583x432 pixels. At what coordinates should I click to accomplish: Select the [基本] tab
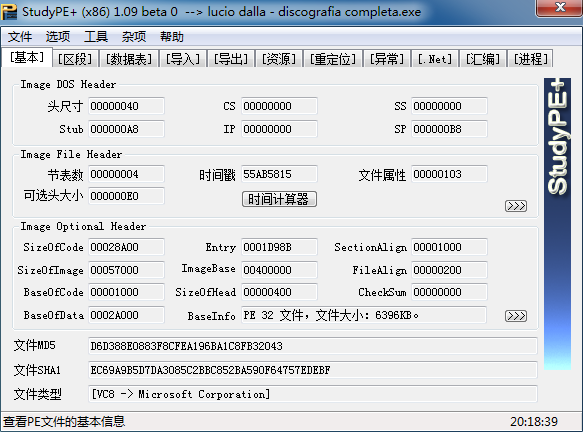coord(27,57)
